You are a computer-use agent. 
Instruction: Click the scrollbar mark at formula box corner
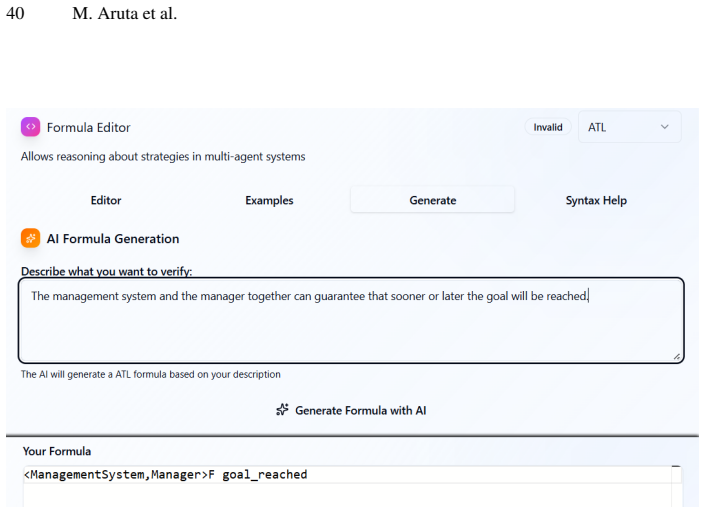[676, 468]
